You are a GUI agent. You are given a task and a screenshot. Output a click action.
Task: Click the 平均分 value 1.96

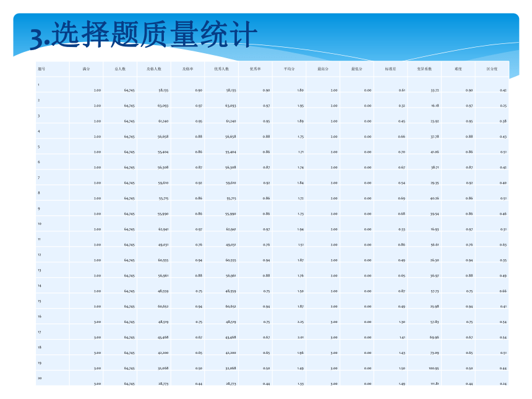point(301,353)
